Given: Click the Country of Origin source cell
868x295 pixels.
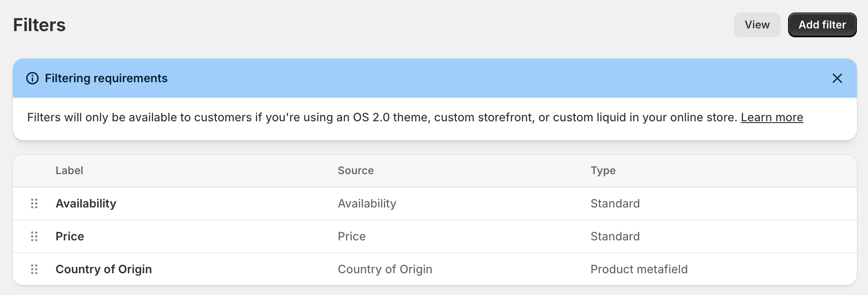Looking at the screenshot, I should 385,269.
